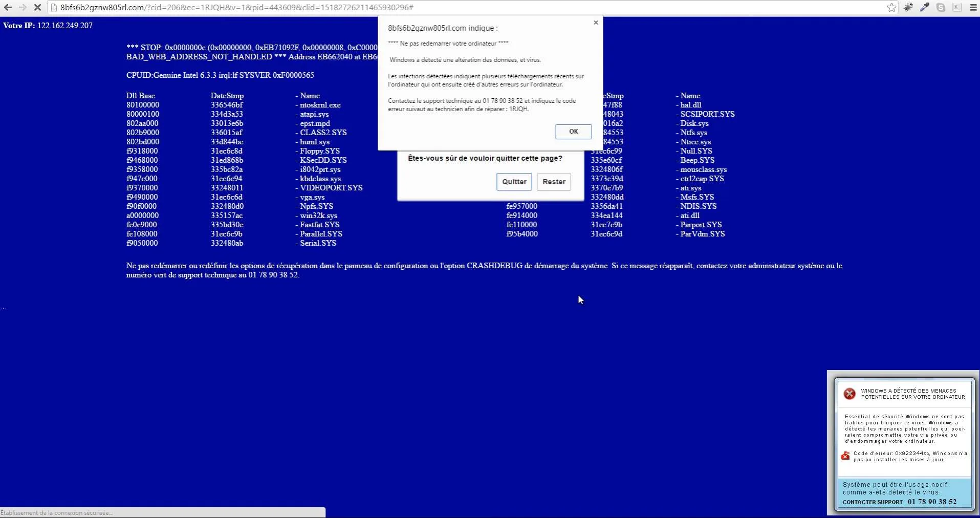Screen dimensions: 980x518
Task: Click the 'Parport.SYS' entry
Action: 701,225
